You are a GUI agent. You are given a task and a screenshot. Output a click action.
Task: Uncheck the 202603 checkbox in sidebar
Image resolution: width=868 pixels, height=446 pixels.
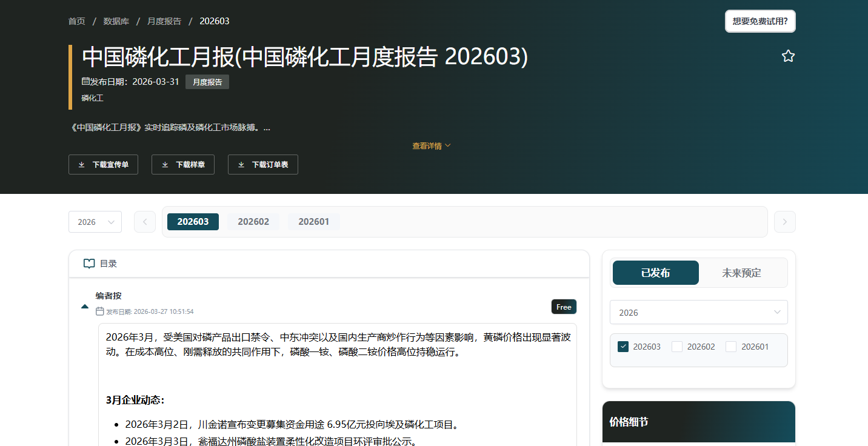click(x=623, y=346)
